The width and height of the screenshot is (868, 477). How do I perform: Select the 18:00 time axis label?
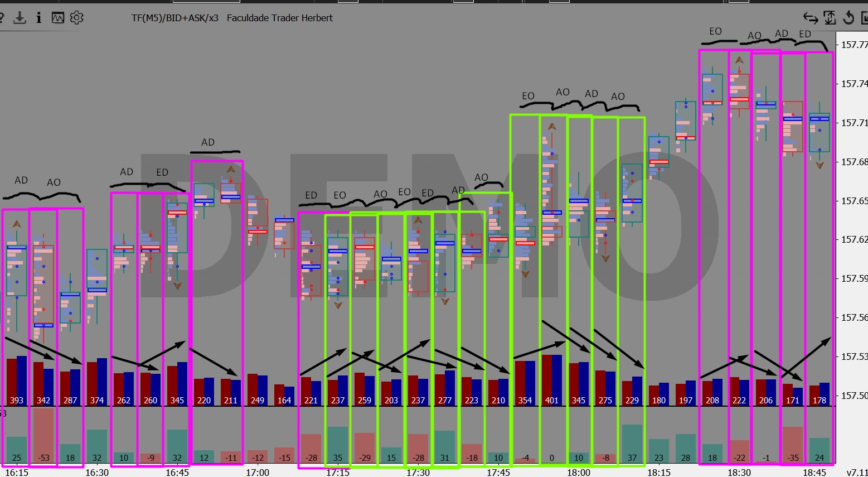click(579, 472)
